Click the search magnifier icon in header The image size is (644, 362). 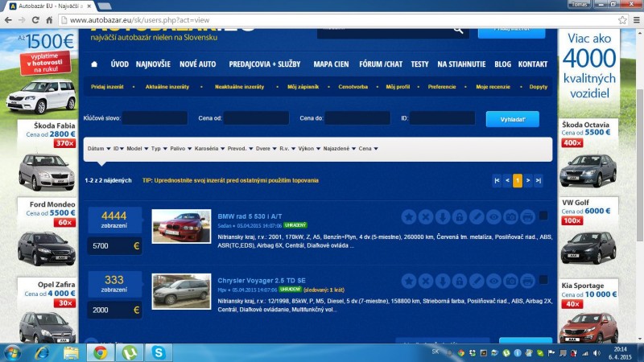pyautogui.click(x=458, y=30)
